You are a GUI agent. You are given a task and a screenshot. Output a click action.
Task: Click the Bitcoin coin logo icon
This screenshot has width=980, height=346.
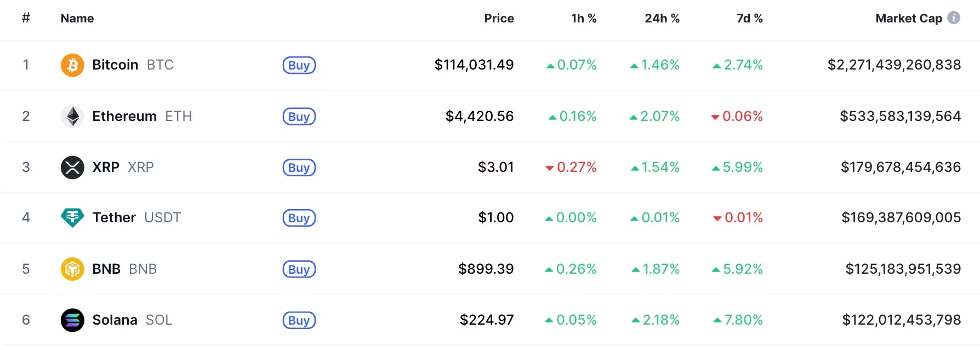(x=72, y=65)
